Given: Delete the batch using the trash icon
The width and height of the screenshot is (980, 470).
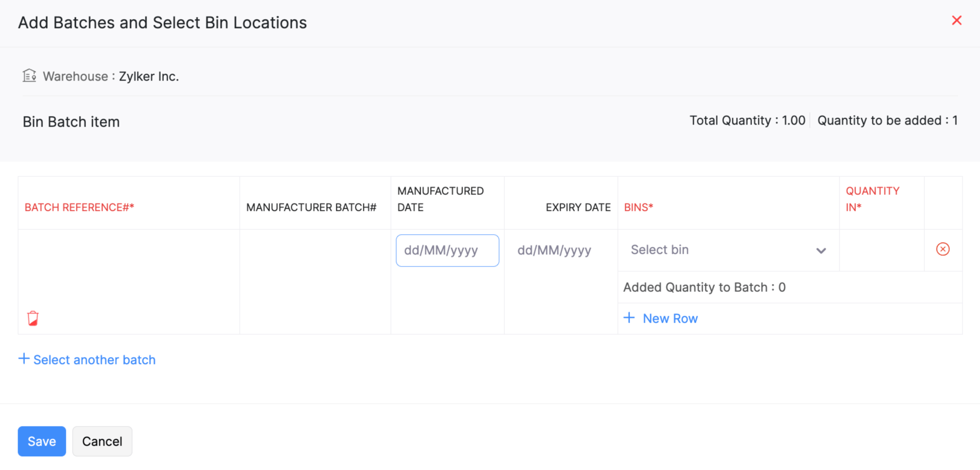Looking at the screenshot, I should [x=33, y=318].
